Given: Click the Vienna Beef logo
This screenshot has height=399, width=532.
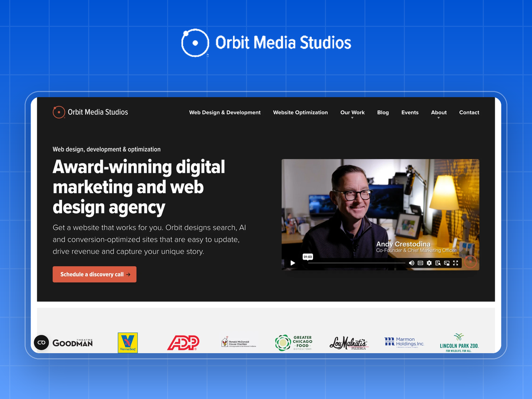Looking at the screenshot, I should (128, 343).
